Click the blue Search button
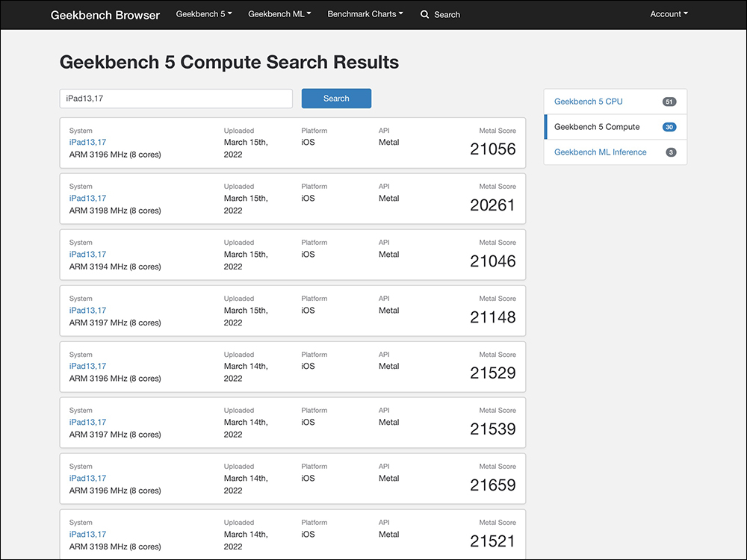This screenshot has width=747, height=560. pos(336,99)
